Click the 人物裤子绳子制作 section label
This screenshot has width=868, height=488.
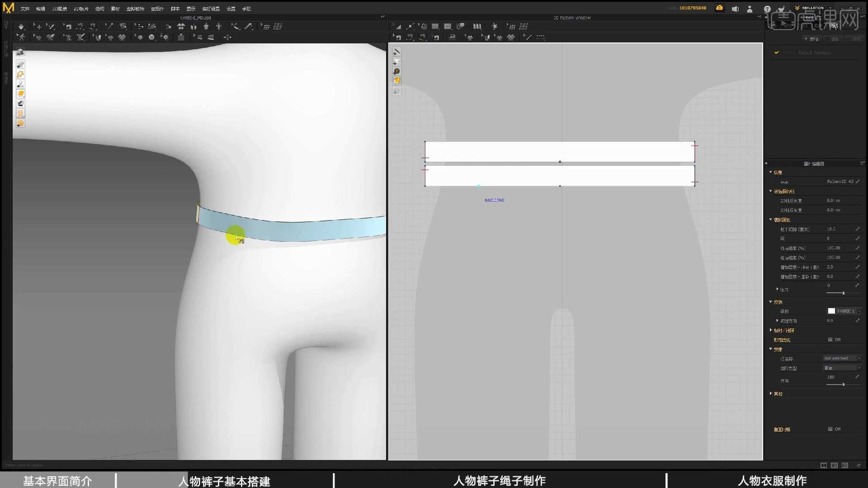(x=499, y=481)
